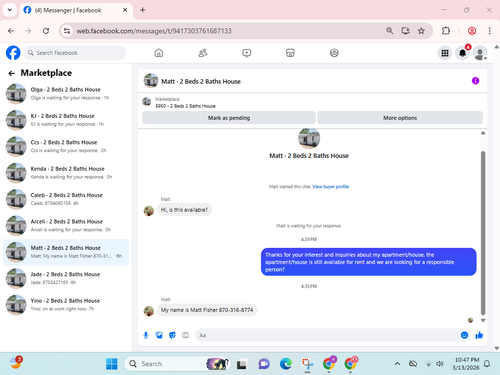Viewport: 500px width, 375px height.
Task: Open the Facebook menu grid icon
Action: [445, 53]
